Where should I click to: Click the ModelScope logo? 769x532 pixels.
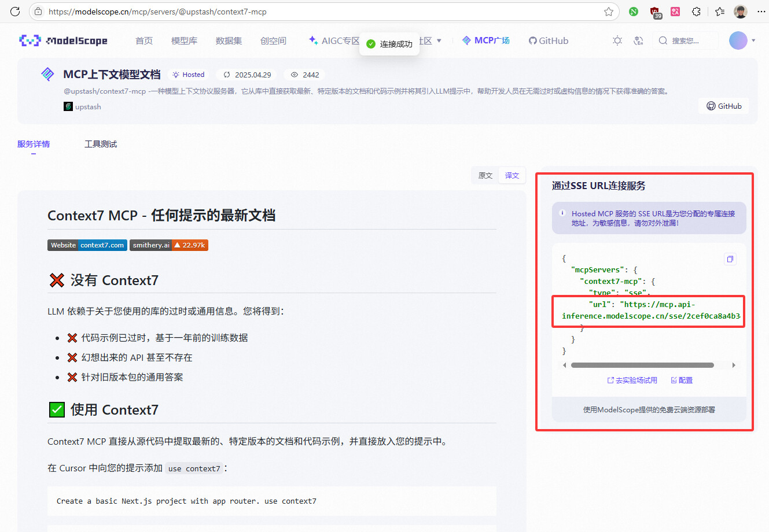tap(63, 40)
